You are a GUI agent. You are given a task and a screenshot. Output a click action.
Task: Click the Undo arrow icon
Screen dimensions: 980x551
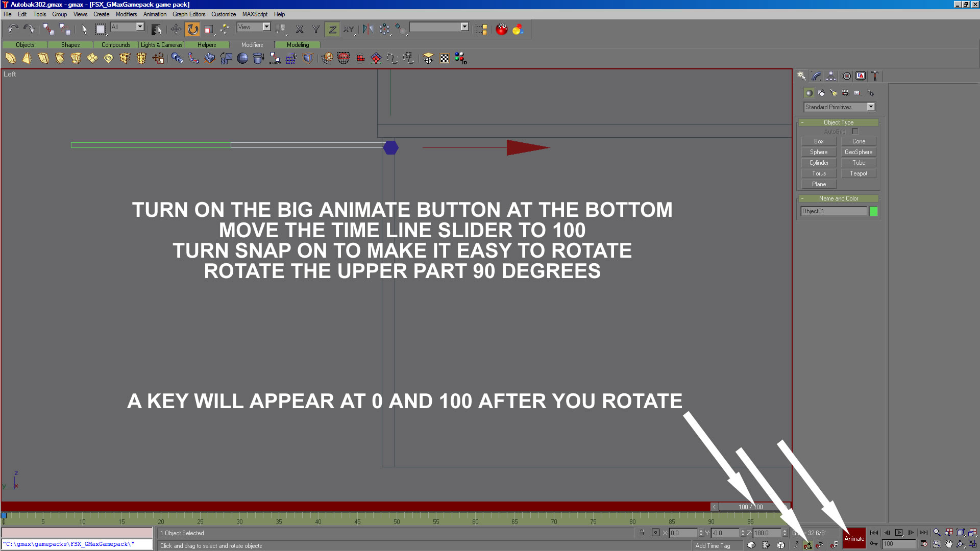pyautogui.click(x=13, y=29)
